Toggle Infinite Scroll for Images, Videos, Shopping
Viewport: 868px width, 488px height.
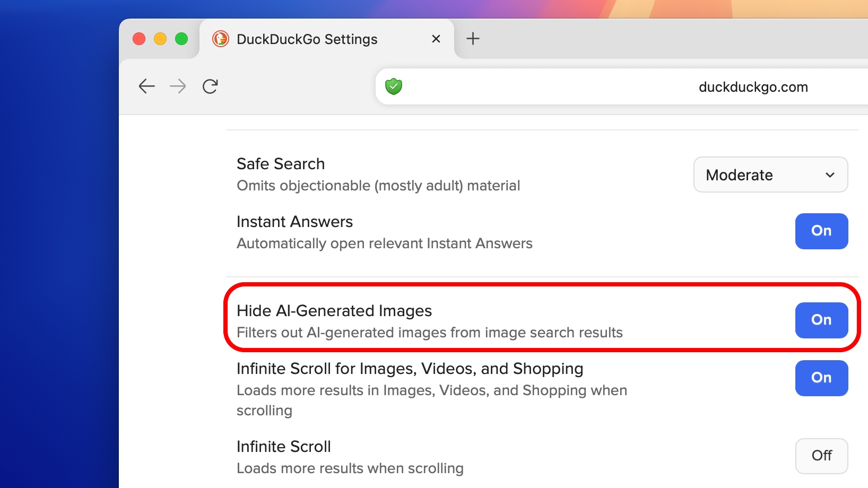tap(821, 378)
